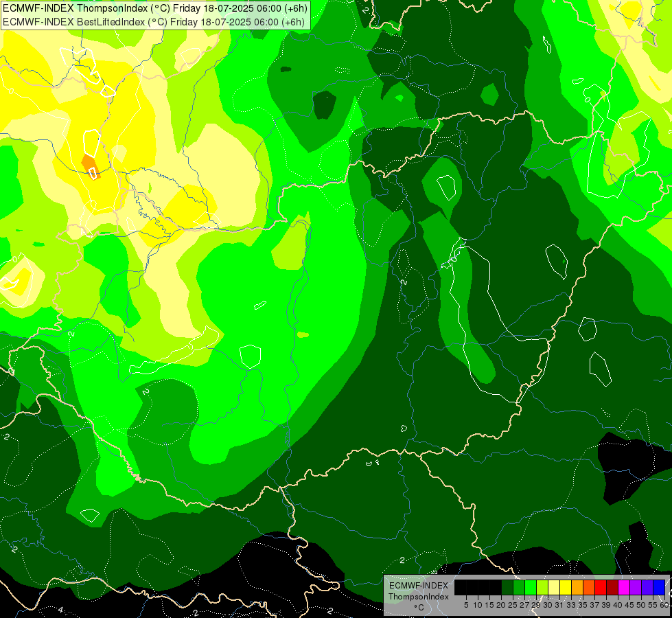Click the legend tick label 5

click(x=466, y=605)
